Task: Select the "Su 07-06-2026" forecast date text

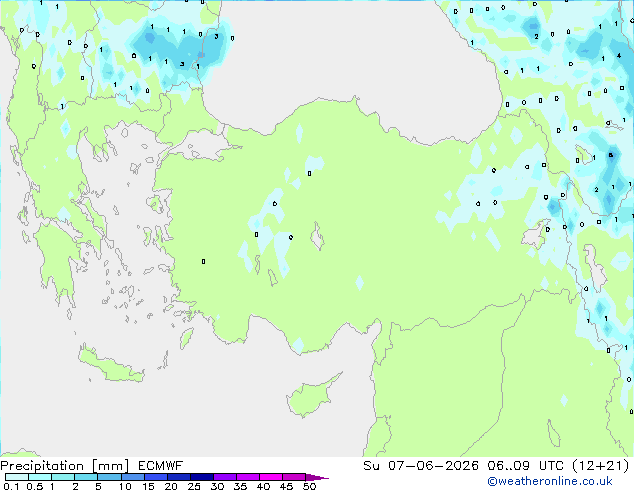Action: [421, 466]
